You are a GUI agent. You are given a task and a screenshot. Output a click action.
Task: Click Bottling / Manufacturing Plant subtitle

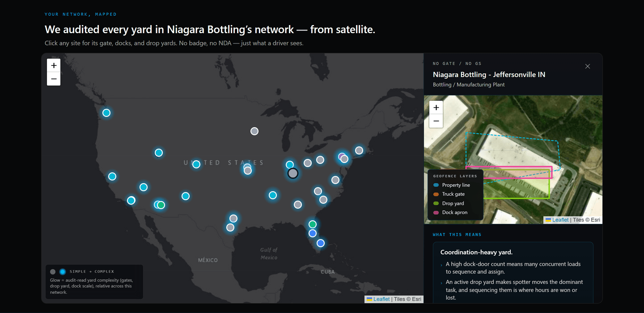coord(469,85)
